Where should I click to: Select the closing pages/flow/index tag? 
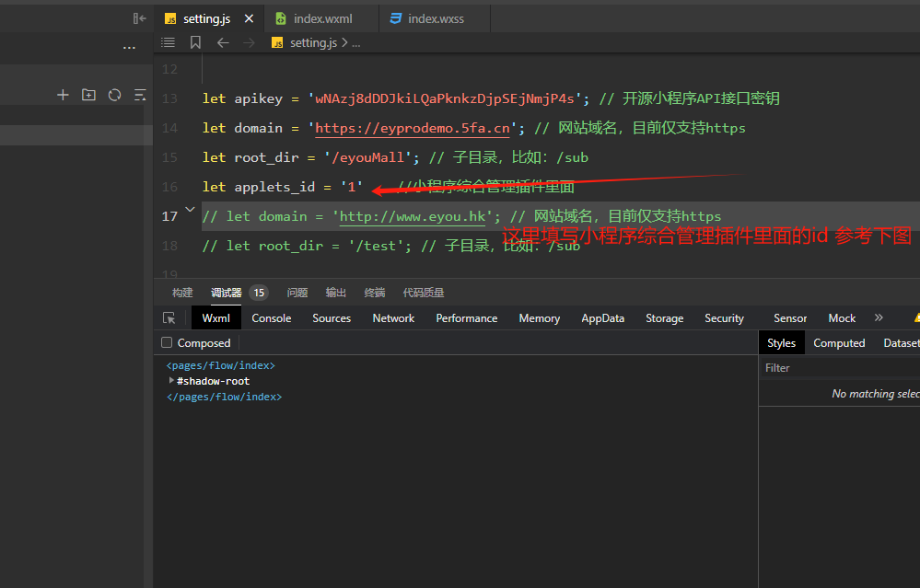pos(224,397)
